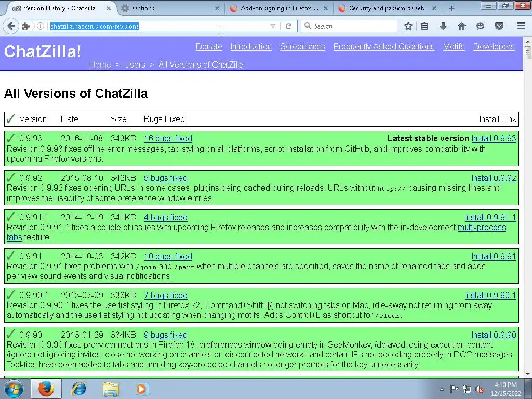Click the Action Center flag icon
Screen dimensions: 532x399
pos(454,389)
